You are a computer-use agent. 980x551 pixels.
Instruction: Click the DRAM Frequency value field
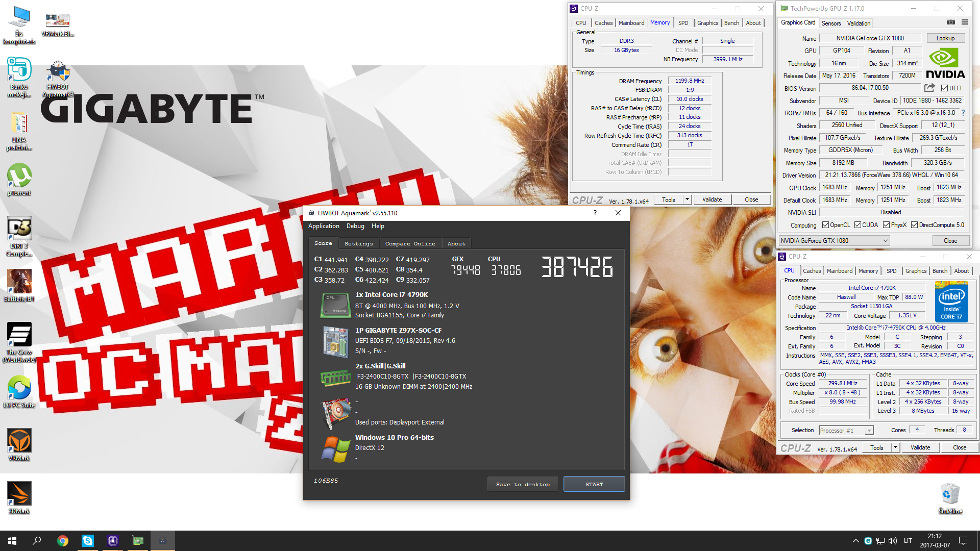coord(690,81)
